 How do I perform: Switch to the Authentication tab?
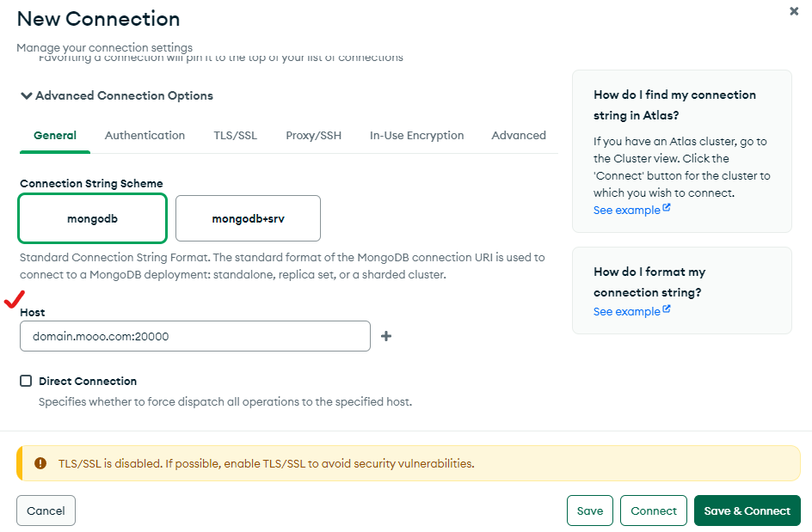145,136
